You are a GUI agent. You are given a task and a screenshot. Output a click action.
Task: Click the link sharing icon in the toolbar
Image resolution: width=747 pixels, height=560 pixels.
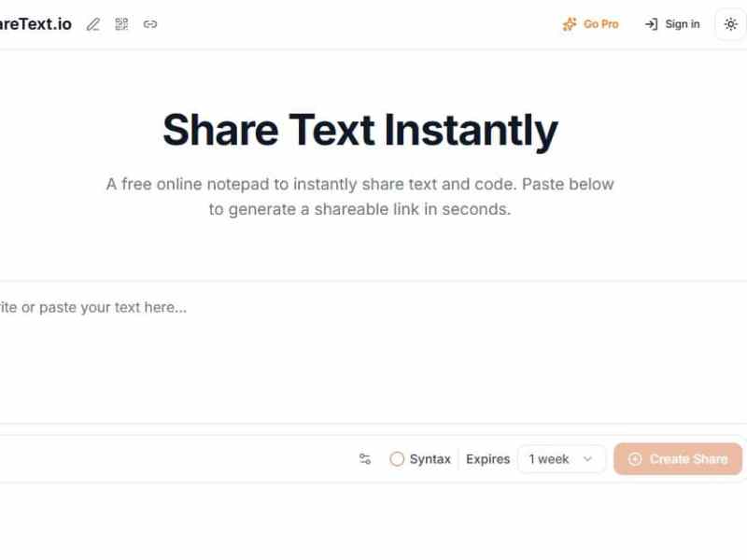pyautogui.click(x=149, y=24)
